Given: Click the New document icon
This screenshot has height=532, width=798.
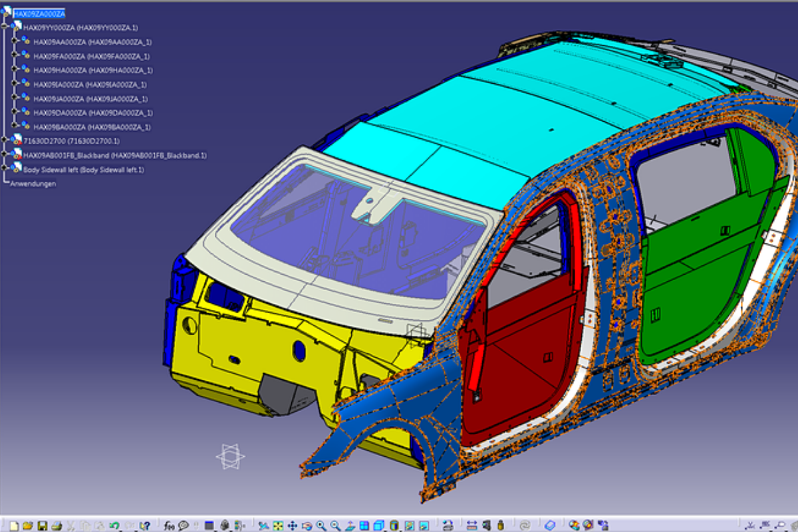Looking at the screenshot, I should (x=13, y=525).
